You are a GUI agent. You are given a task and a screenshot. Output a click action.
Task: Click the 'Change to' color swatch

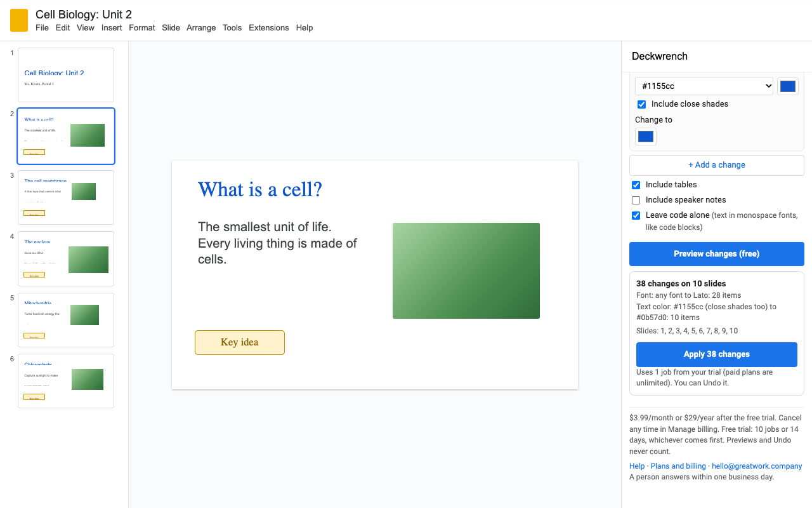point(646,137)
